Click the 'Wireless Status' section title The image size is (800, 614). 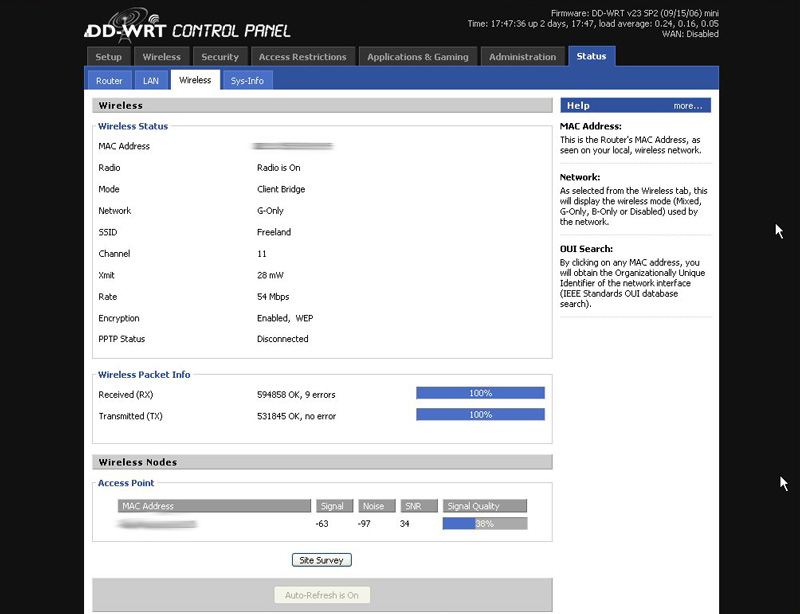(x=133, y=126)
